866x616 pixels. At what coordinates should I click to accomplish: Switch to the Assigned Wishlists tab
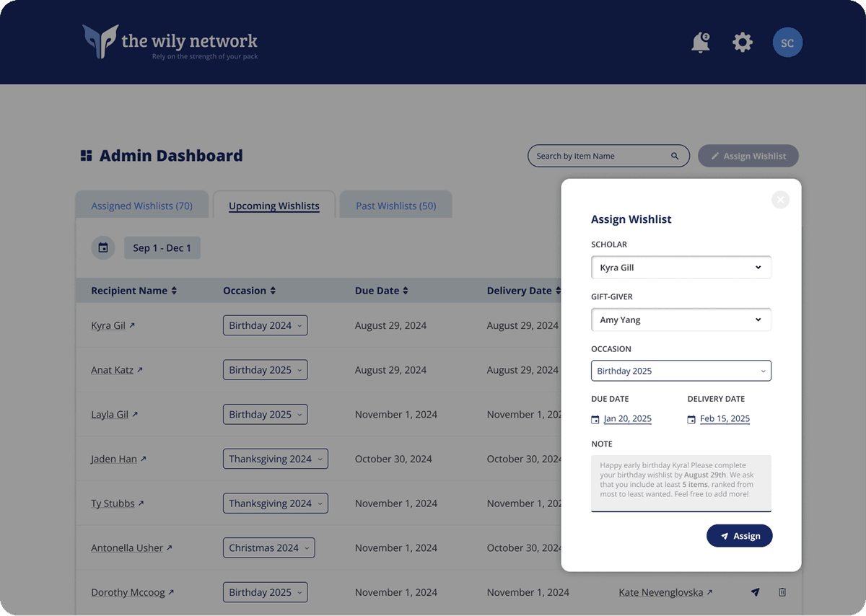point(141,206)
